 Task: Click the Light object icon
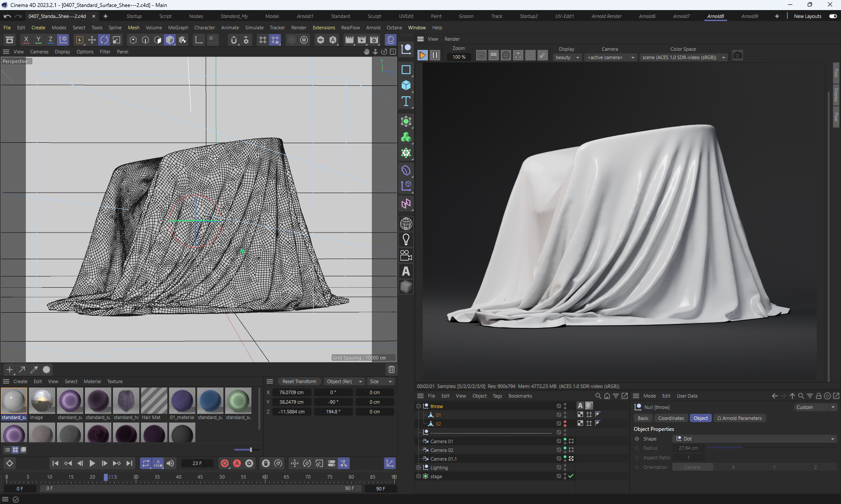[406, 239]
